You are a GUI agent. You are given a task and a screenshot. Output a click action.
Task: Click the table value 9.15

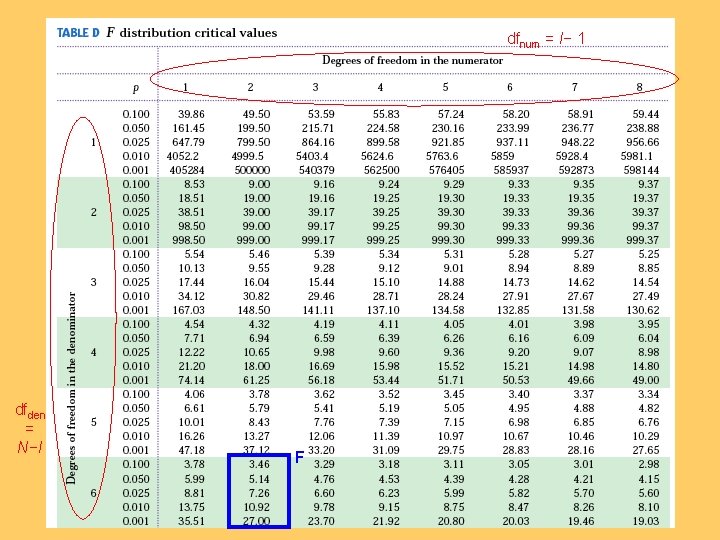(x=388, y=507)
